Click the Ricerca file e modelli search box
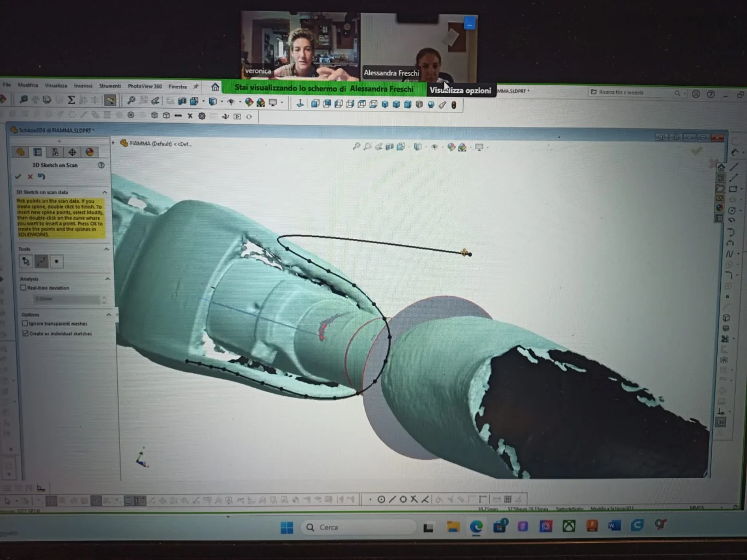This screenshot has height=560, width=747. point(637,93)
